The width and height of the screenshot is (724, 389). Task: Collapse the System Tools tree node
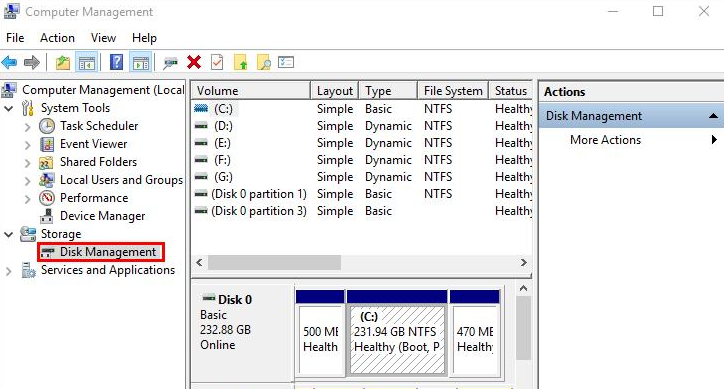pyautogui.click(x=9, y=109)
